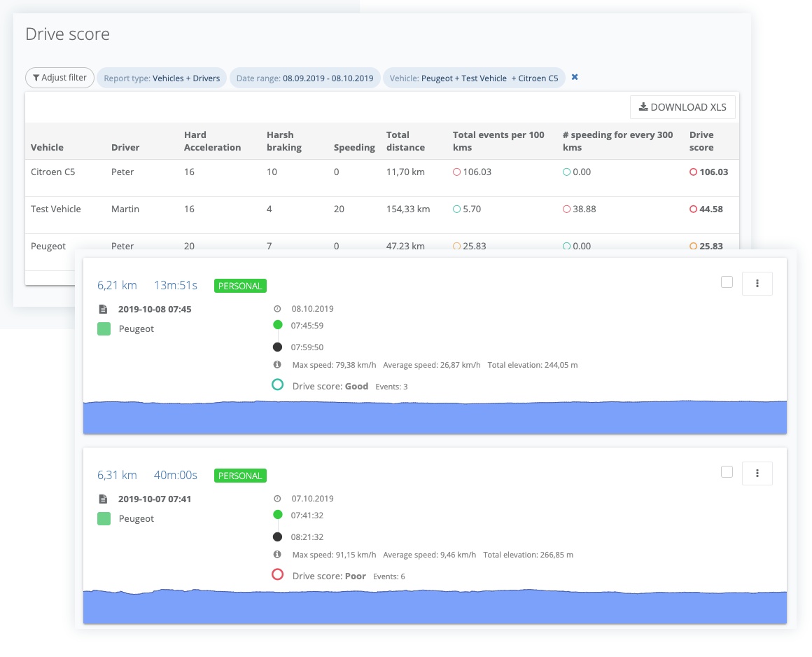812x657 pixels.
Task: Click the document icon beside 2019-10-08 07:45
Action: tap(103, 309)
